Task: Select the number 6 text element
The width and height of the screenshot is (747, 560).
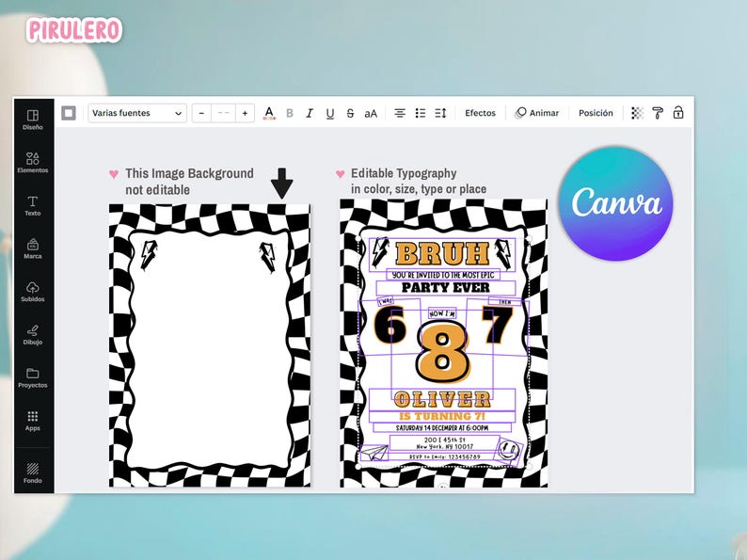Action: [x=390, y=325]
